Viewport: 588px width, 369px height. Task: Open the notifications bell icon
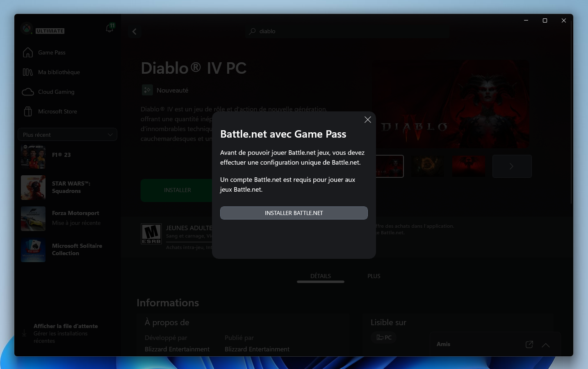tap(109, 28)
